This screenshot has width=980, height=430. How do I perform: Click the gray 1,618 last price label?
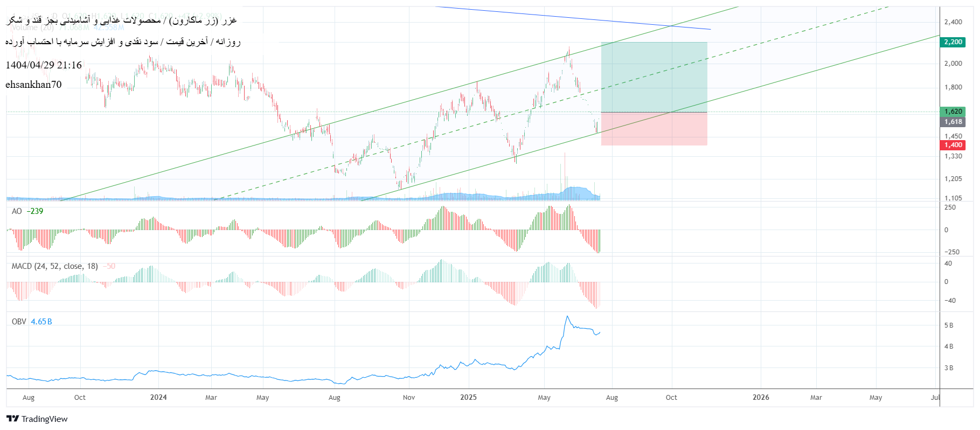[x=953, y=122]
